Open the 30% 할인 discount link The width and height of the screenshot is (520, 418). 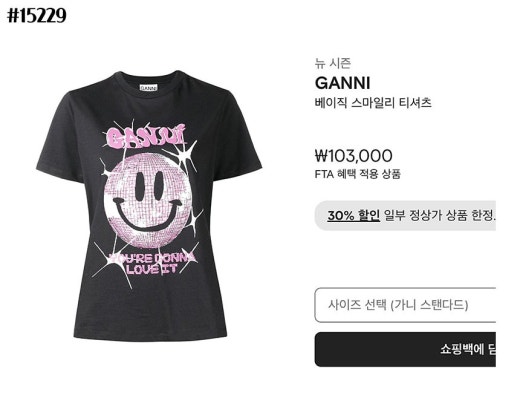pos(353,215)
